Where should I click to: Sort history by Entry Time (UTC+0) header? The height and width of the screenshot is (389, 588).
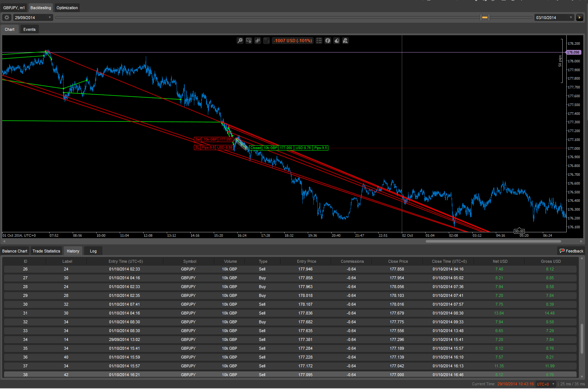[x=126, y=261]
